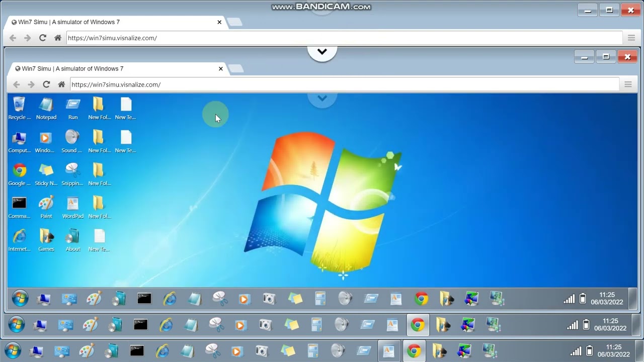Launch the Internet Explorer desktop icon
The height and width of the screenshot is (362, 644).
[19, 240]
